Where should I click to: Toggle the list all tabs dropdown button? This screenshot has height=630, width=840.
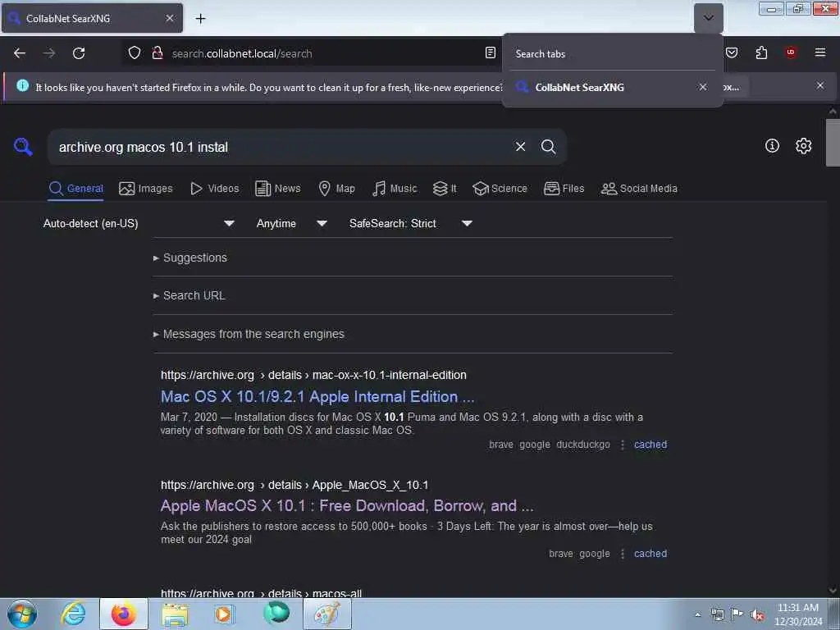point(708,18)
